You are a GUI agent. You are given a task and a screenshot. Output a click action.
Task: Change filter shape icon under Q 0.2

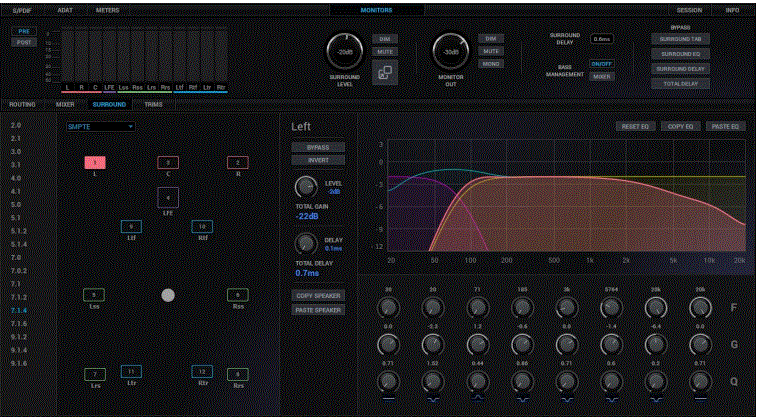pyautogui.click(x=656, y=400)
